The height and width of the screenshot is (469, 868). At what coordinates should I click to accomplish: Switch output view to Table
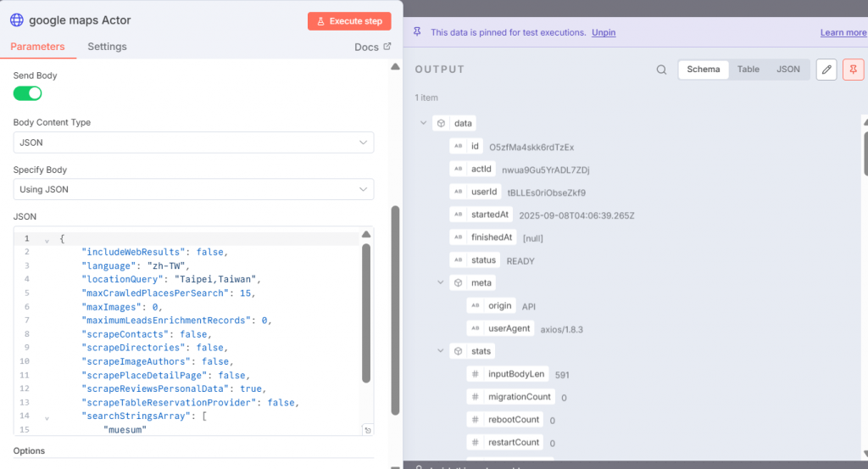748,70
